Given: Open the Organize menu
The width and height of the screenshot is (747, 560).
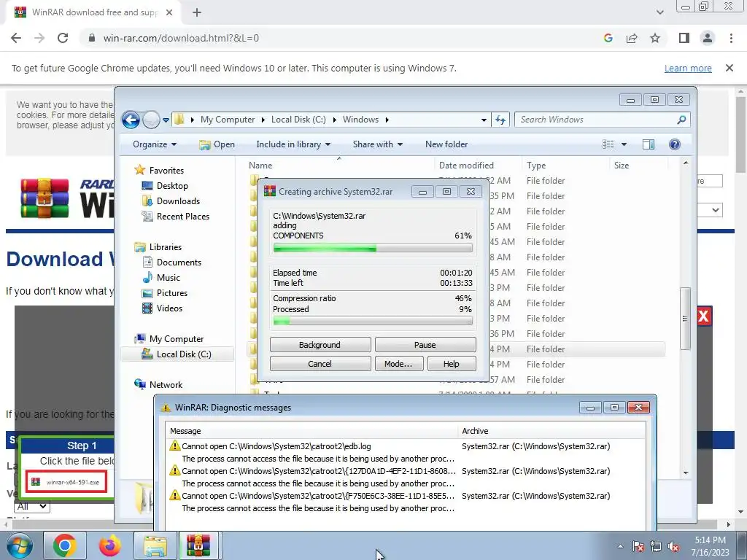Looking at the screenshot, I should tap(155, 144).
